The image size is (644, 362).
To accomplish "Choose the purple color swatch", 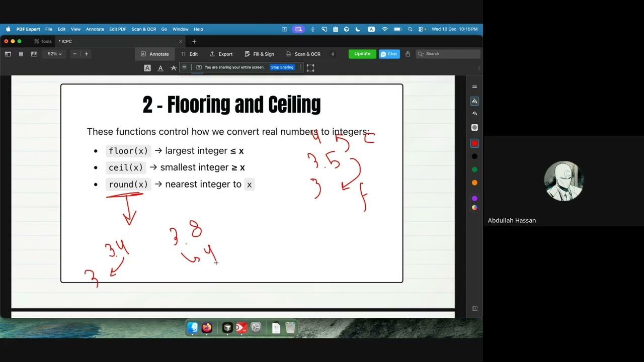I will coord(474,199).
